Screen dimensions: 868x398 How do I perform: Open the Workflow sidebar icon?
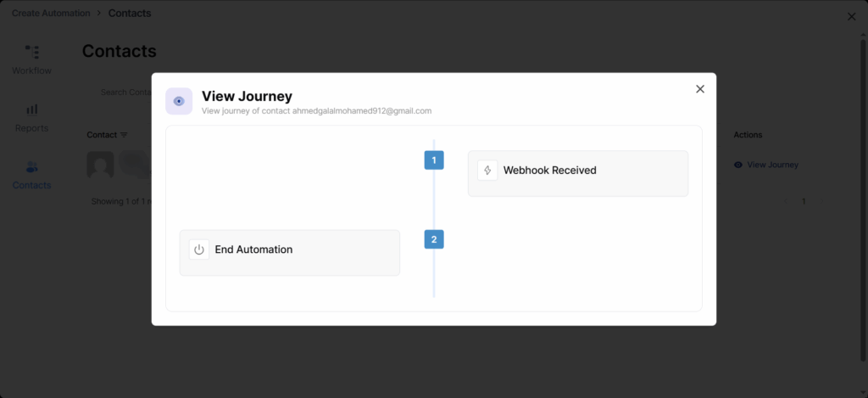click(x=31, y=52)
